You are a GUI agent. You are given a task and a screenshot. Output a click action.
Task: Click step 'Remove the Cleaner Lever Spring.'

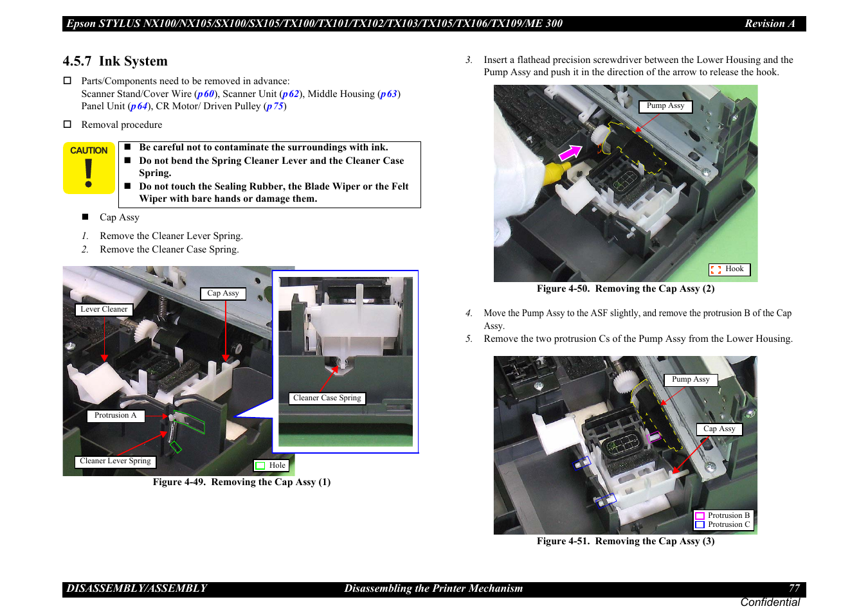[171, 236]
